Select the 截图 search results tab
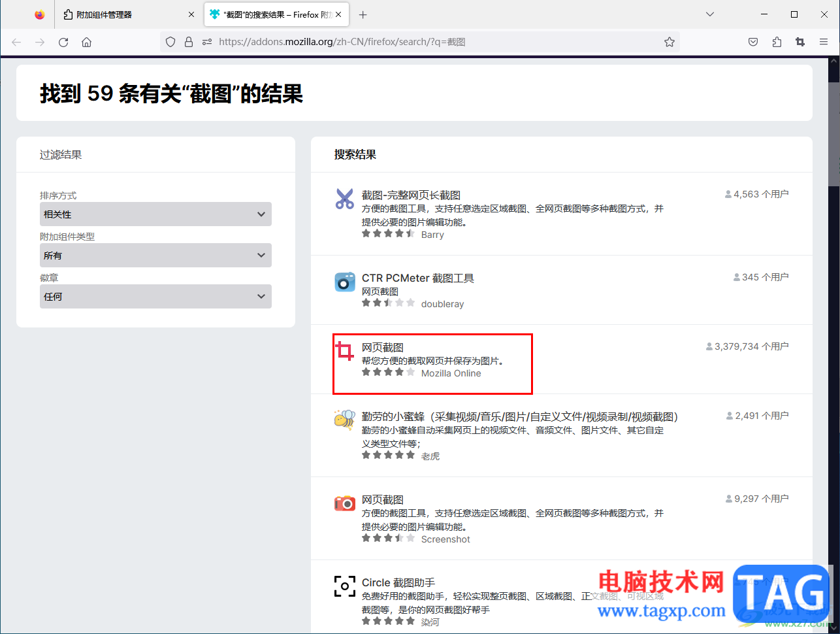This screenshot has height=634, width=840. [276, 14]
